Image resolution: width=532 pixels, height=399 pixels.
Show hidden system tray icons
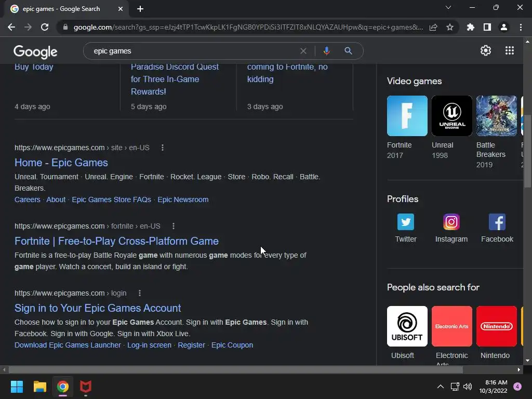coord(441,387)
